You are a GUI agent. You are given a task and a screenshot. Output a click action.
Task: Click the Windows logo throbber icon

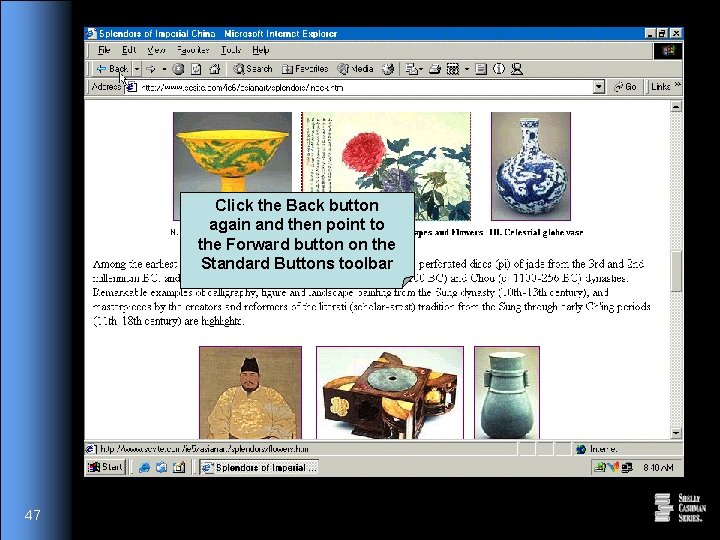tap(668, 50)
